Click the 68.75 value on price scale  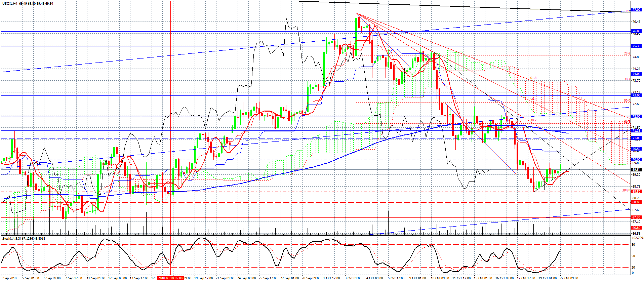636,187
